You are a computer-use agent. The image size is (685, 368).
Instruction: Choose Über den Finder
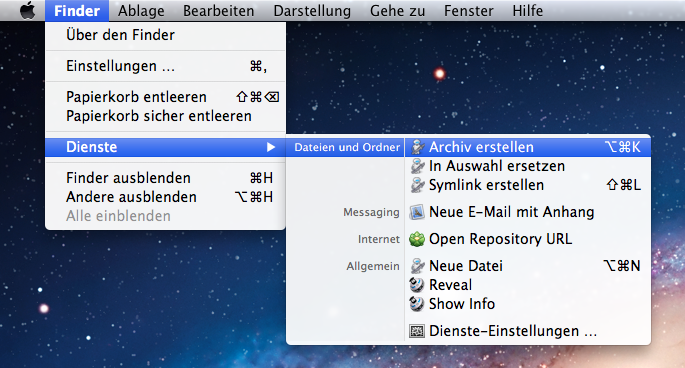(166, 35)
